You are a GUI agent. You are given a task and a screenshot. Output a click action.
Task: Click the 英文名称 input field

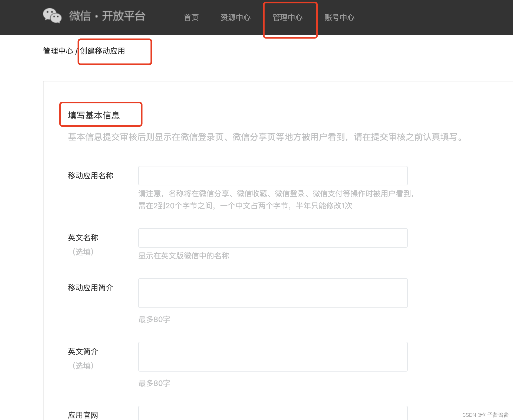[272, 238]
